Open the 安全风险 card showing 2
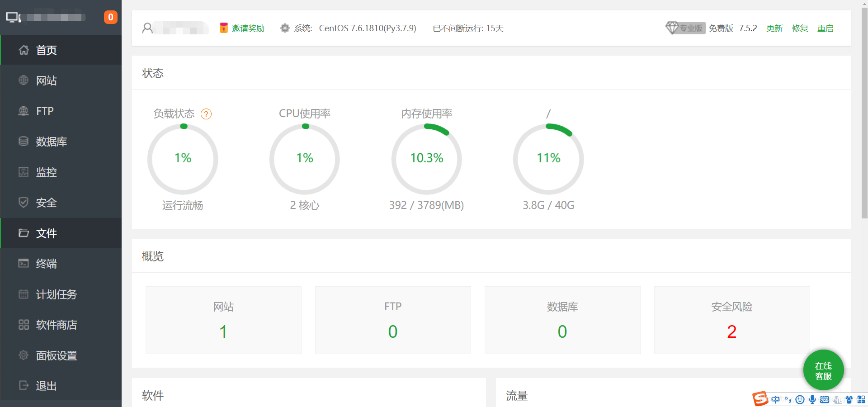This screenshot has width=868, height=407. (x=732, y=320)
